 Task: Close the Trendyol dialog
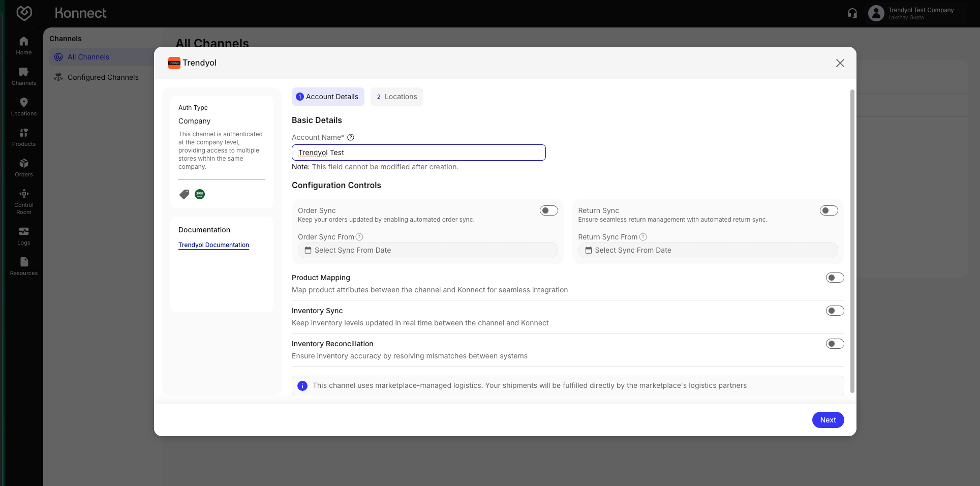(840, 63)
